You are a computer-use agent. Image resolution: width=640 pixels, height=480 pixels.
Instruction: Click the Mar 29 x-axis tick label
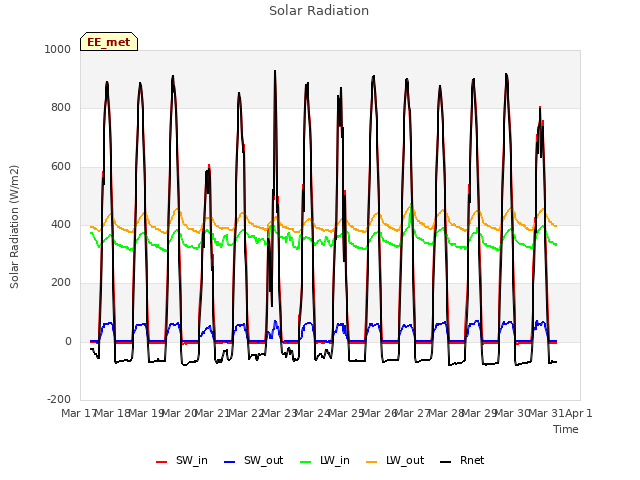(x=480, y=413)
